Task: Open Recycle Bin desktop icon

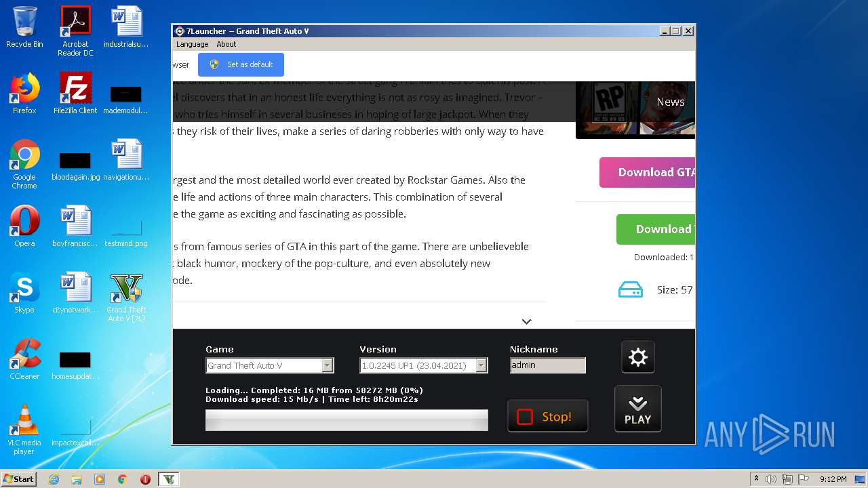Action: 24,28
